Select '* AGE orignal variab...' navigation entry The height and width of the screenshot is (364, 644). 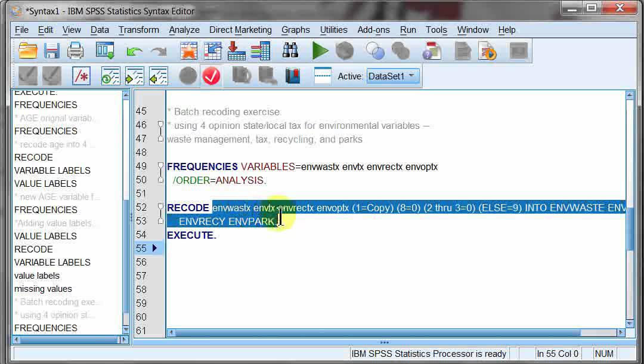click(x=55, y=118)
